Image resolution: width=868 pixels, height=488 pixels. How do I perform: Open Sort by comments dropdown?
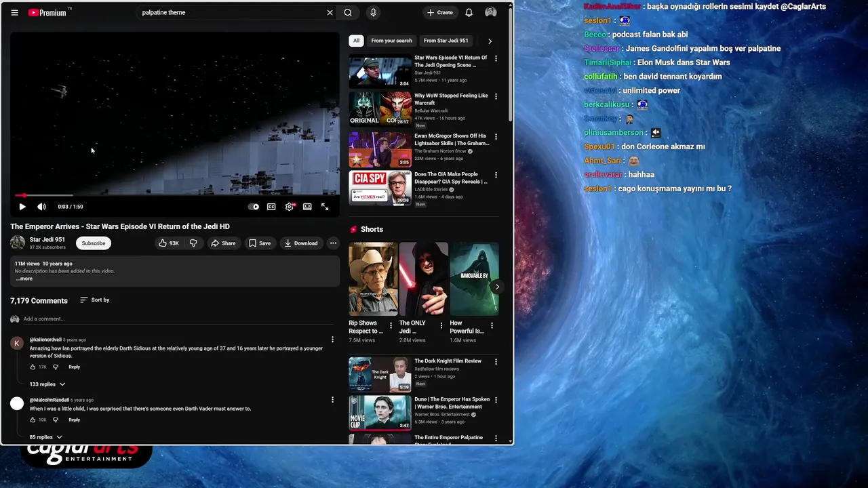[x=94, y=300]
